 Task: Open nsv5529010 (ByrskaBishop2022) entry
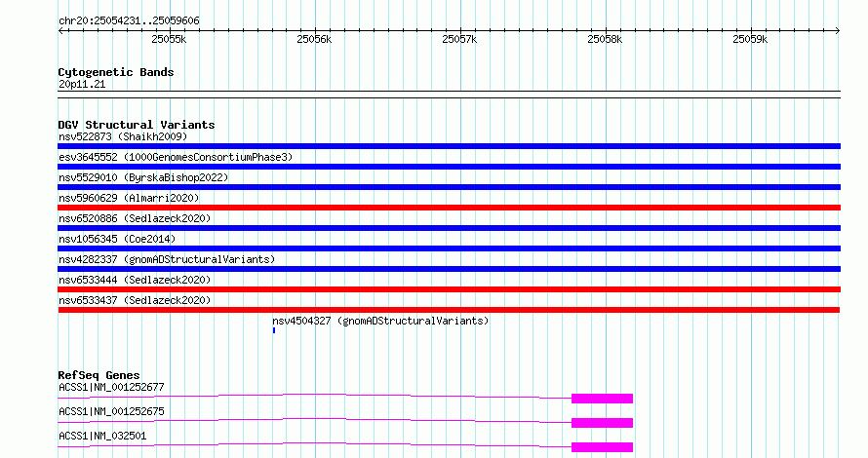point(143,177)
